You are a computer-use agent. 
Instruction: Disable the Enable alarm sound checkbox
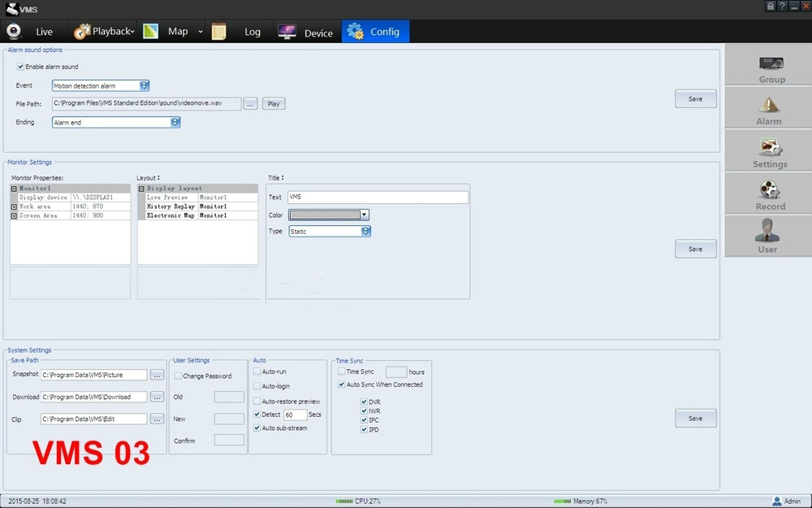click(x=20, y=67)
